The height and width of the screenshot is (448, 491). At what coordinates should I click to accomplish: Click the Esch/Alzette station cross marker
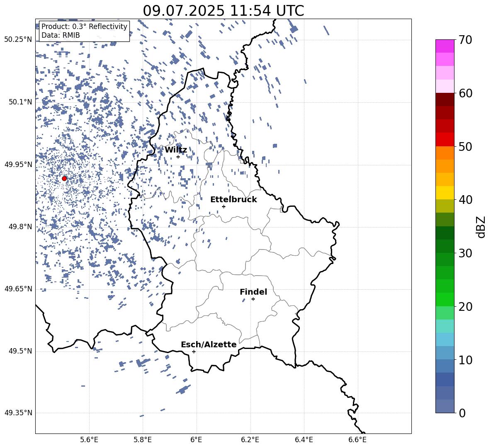click(x=194, y=351)
